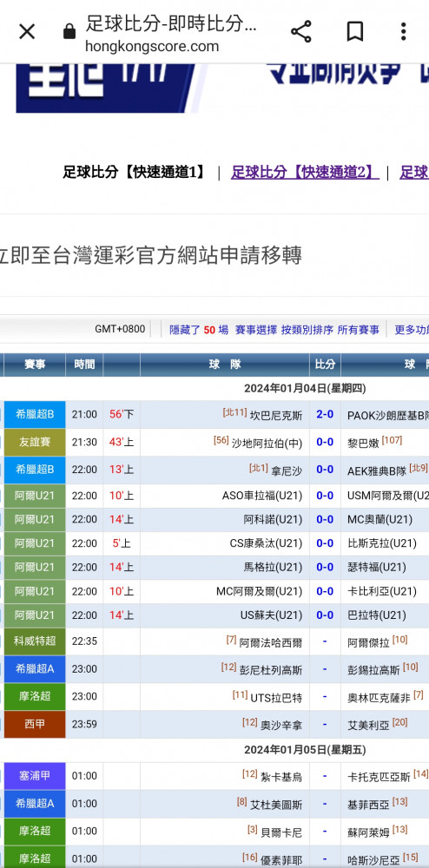The width and height of the screenshot is (429, 868).
Task: Open team 卡比利亞(U21)
Action: (382, 592)
